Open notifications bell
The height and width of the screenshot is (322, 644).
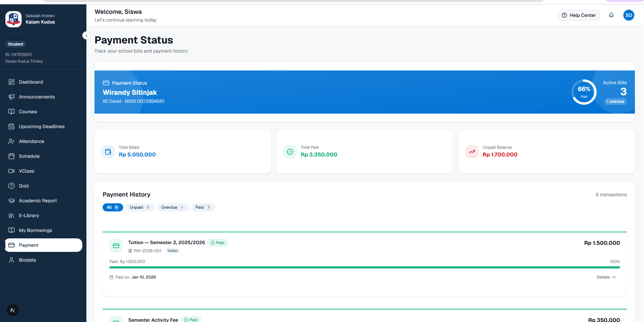click(611, 15)
